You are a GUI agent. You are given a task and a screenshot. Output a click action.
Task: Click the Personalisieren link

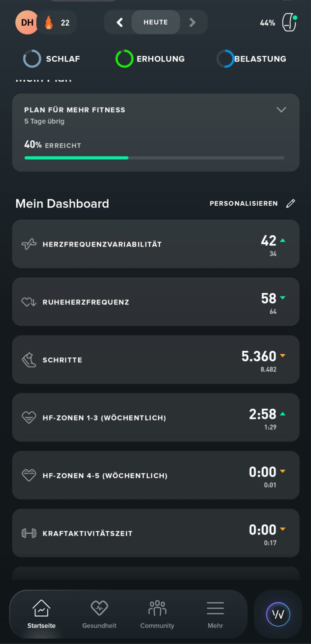(244, 203)
